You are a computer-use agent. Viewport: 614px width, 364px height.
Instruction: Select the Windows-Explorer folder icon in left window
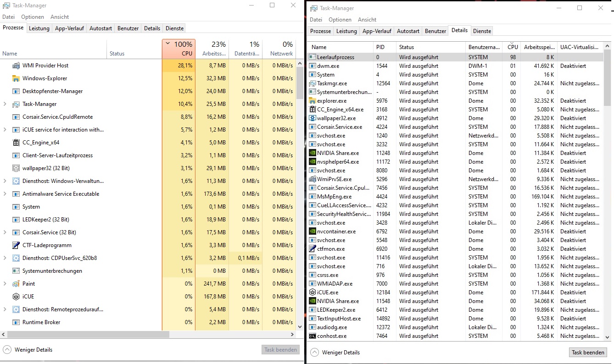[16, 78]
